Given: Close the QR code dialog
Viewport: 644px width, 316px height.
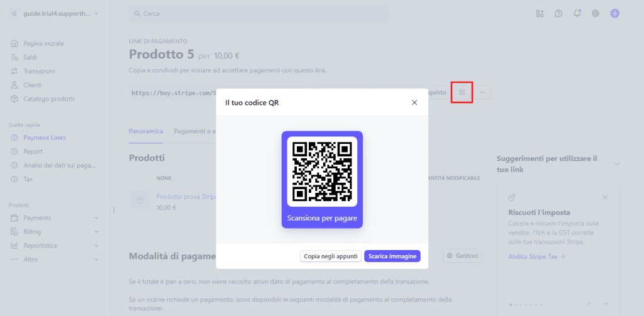Looking at the screenshot, I should click(x=414, y=102).
